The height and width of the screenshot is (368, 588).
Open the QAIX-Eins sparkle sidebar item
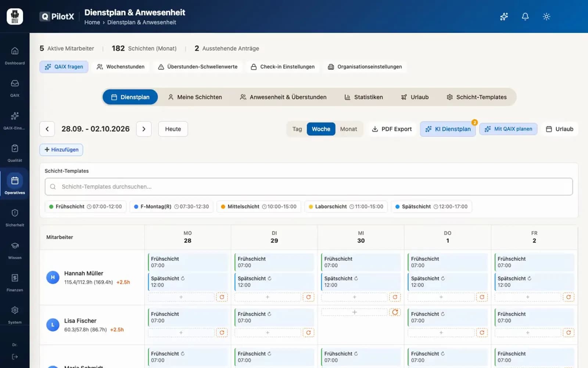15,120
